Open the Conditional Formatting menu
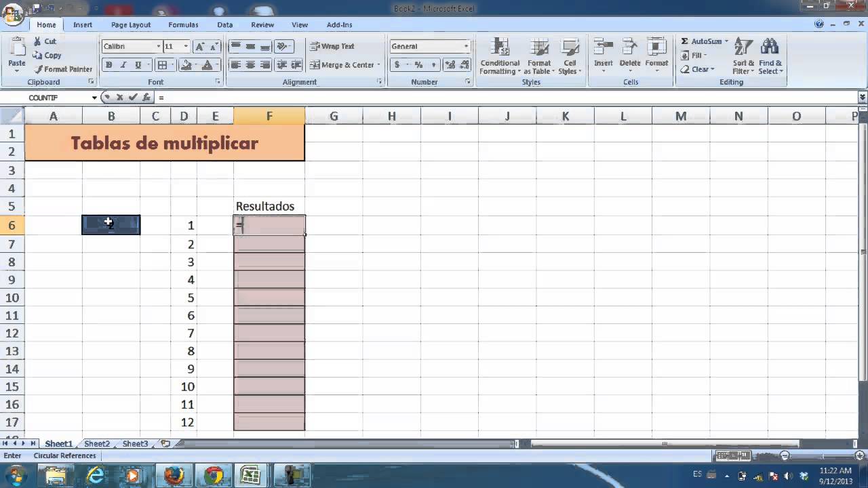Viewport: 868px width, 488px height. tap(500, 56)
